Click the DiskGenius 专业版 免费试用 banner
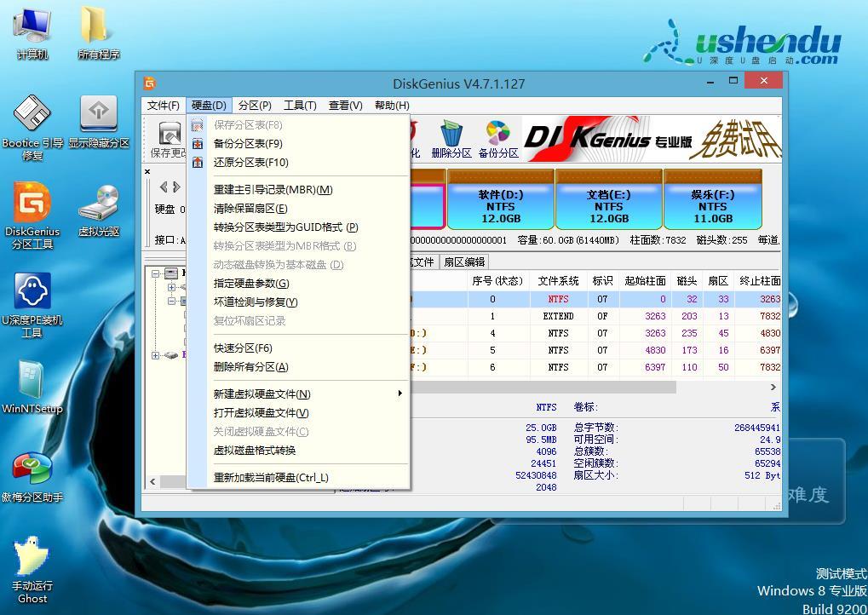 point(652,139)
